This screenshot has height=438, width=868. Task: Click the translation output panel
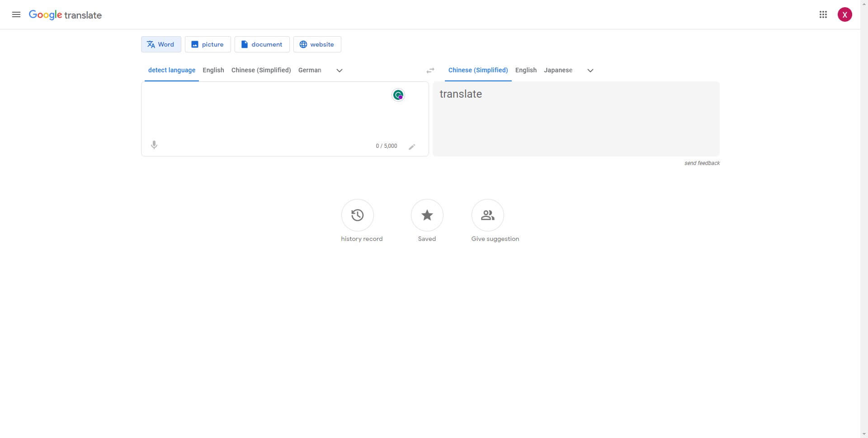(576, 119)
